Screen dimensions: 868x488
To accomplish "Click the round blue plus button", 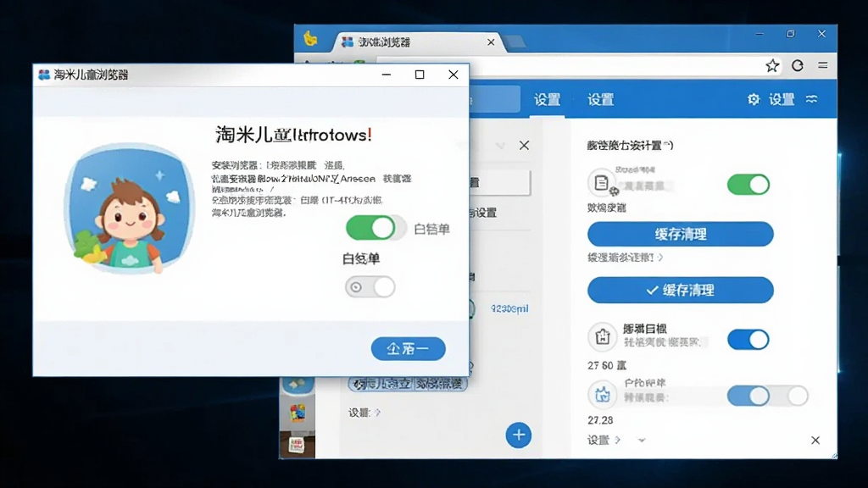I will tap(519, 435).
